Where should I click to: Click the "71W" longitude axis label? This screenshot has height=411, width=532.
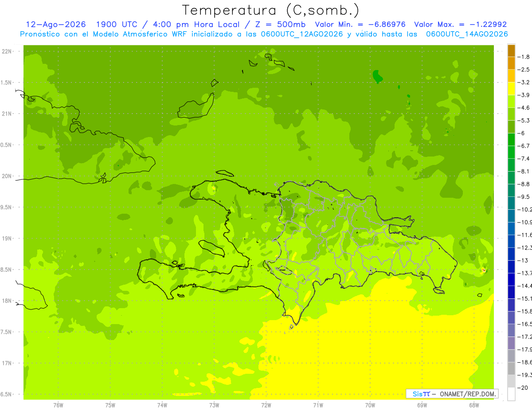[318, 405]
